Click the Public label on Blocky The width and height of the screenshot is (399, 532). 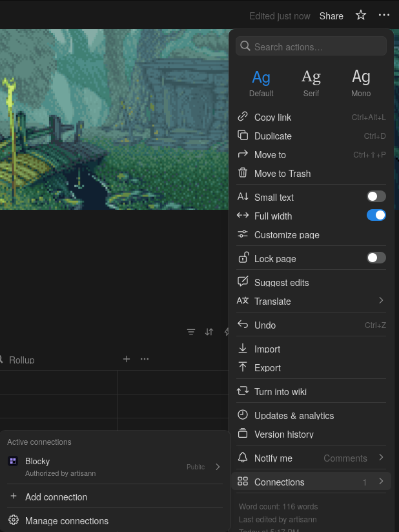[x=196, y=467]
